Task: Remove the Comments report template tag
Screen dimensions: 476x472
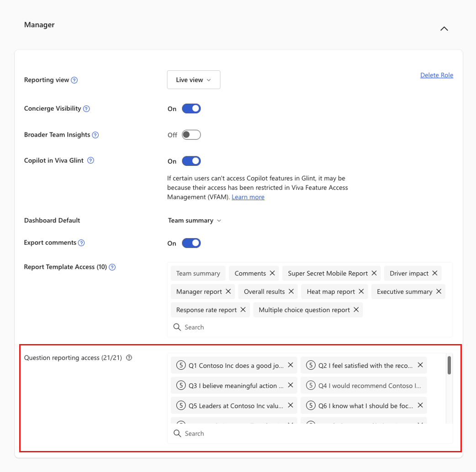Action: [272, 273]
